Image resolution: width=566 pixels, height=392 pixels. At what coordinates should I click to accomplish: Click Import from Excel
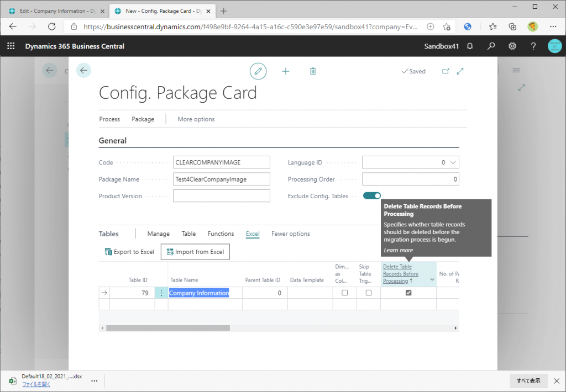[x=195, y=252]
